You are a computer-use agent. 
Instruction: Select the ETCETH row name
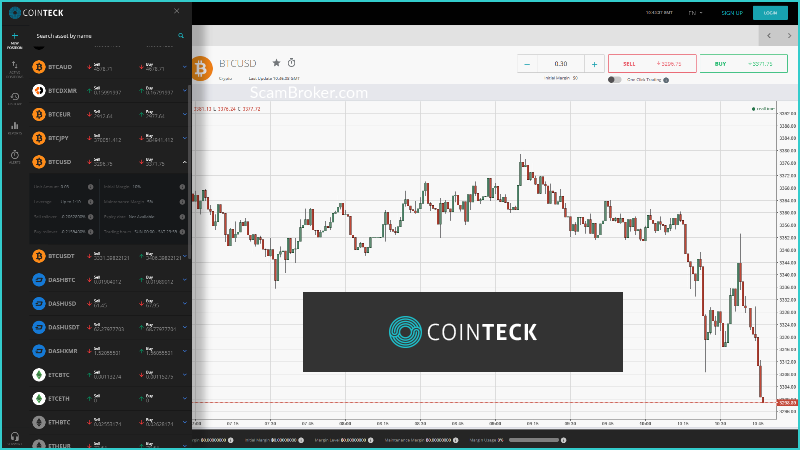coord(59,398)
